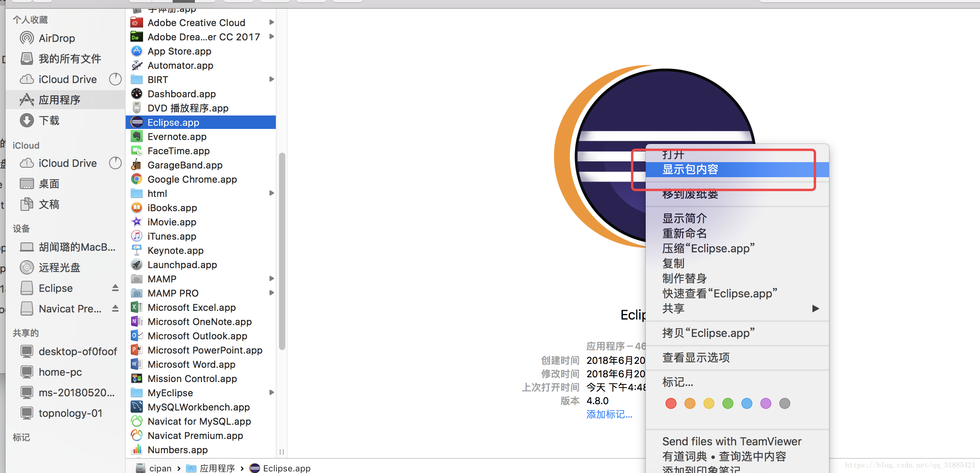Apply the orange tag color

point(690,403)
